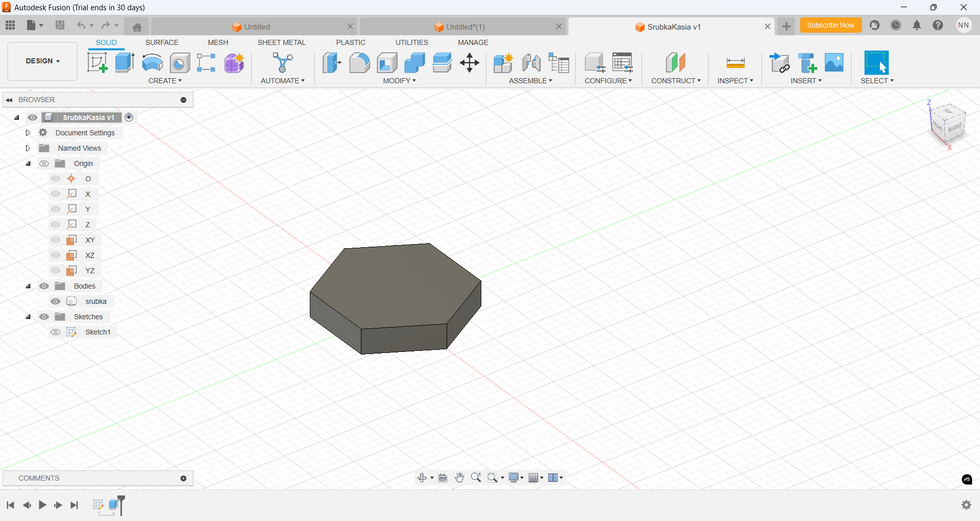Select the Press Pull tool
The height and width of the screenshot is (521, 980).
[x=332, y=63]
